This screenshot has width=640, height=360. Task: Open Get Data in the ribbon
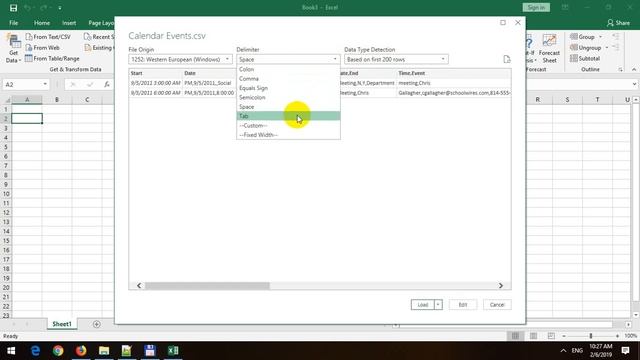[13, 49]
